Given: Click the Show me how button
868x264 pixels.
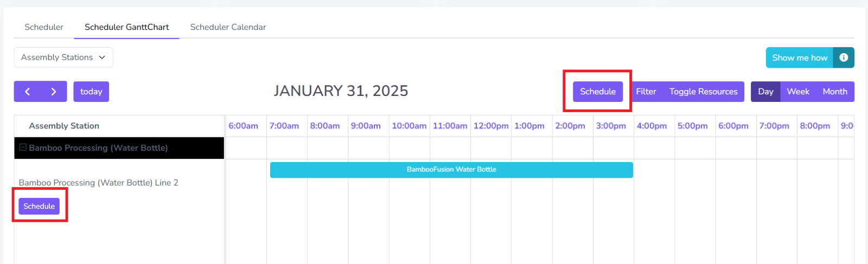Looking at the screenshot, I should [800, 57].
